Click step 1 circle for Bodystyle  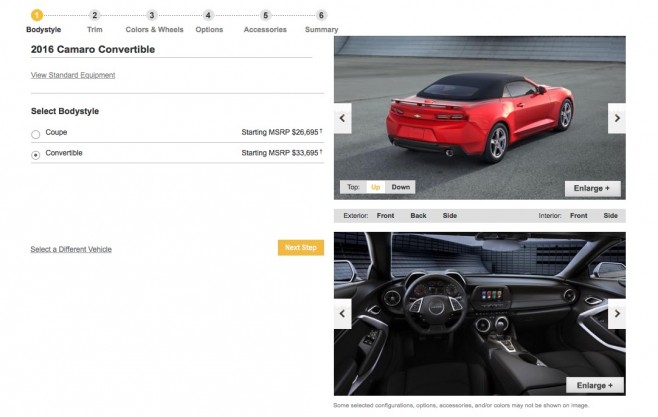[x=37, y=16]
